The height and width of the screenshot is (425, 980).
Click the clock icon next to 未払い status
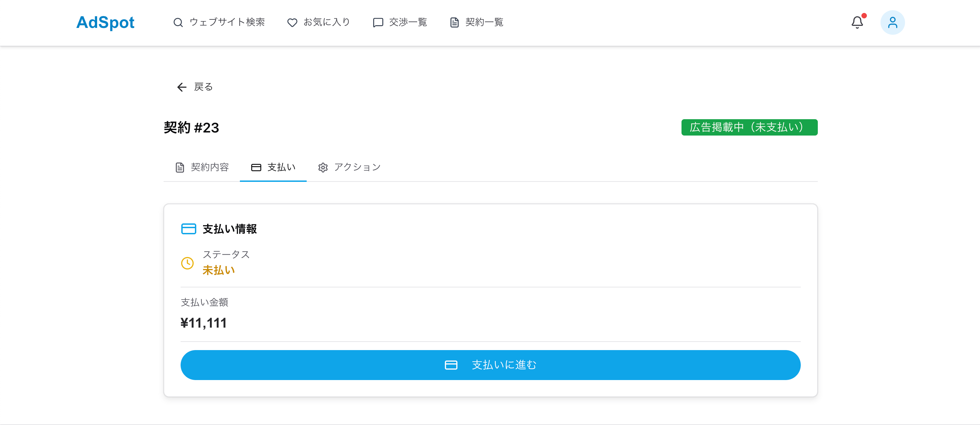187,263
